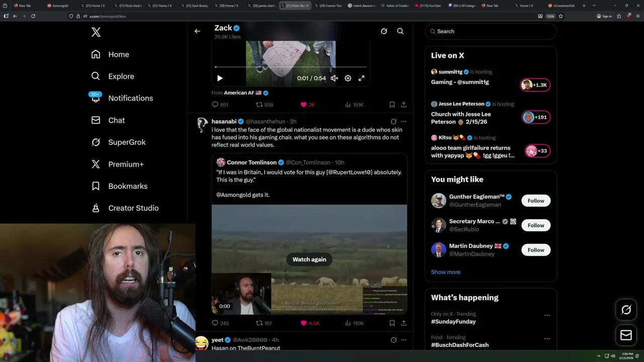Screen dimensions: 644x362
Task: Bookmark the hasanabi post
Action: [392, 323]
